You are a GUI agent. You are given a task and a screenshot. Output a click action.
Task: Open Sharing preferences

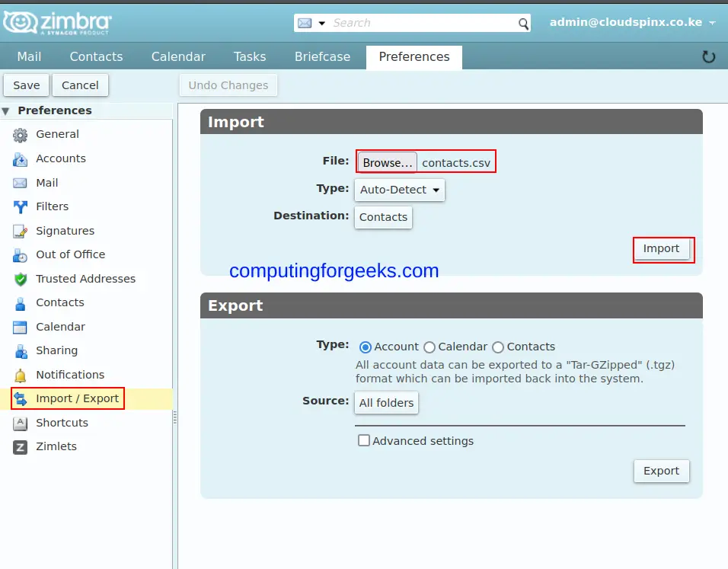point(56,350)
